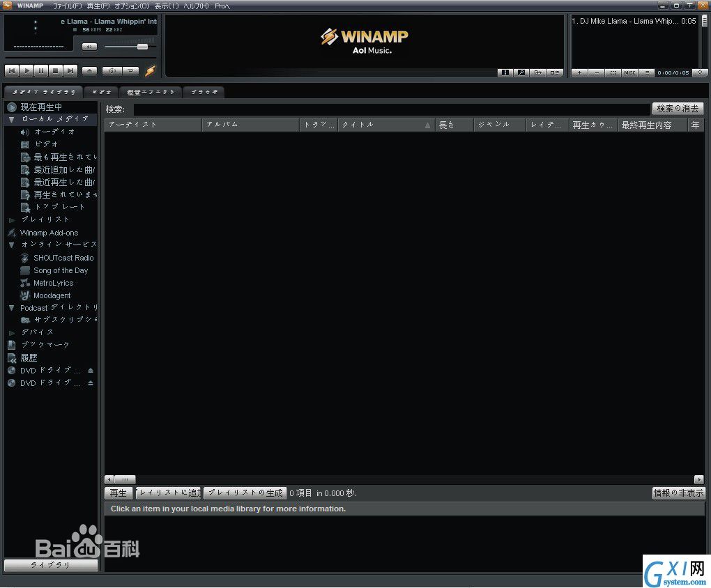Open the 再生されていません smart view
This screenshot has width=711, height=588.
pyautogui.click(x=59, y=195)
